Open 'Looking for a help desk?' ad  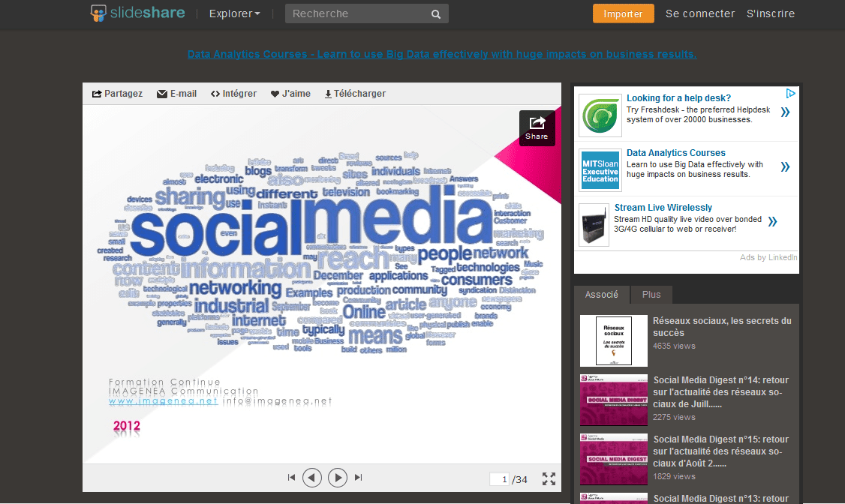[x=678, y=98]
